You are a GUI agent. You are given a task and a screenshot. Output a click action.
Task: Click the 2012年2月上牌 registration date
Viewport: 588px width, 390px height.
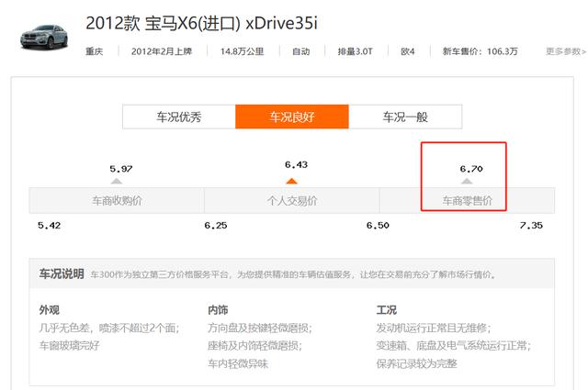click(162, 51)
